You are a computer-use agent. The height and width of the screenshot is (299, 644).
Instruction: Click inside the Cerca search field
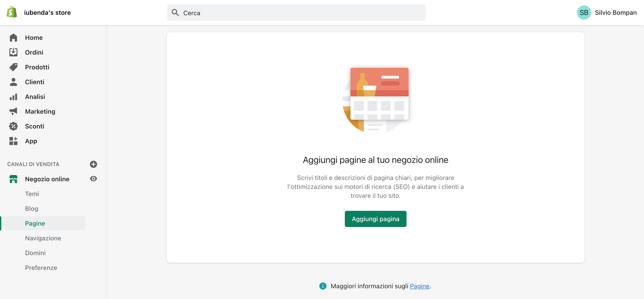296,13
